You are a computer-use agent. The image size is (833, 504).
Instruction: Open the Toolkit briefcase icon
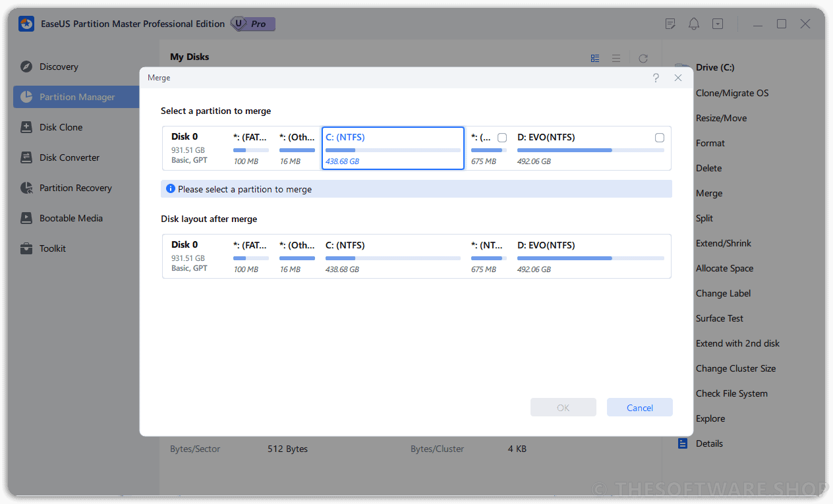click(x=26, y=248)
